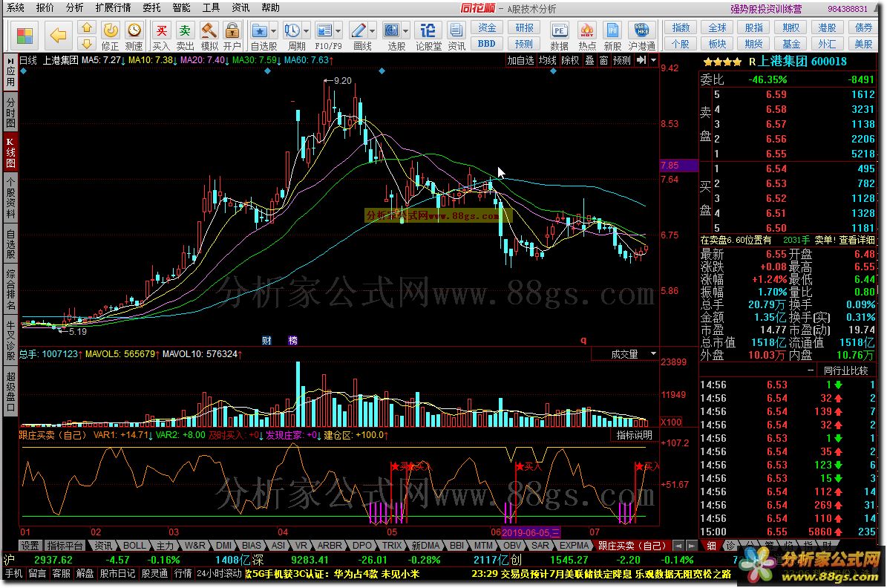Expand the 自选股 dropdown arrow
The height and width of the screenshot is (588, 887).
click(274, 30)
